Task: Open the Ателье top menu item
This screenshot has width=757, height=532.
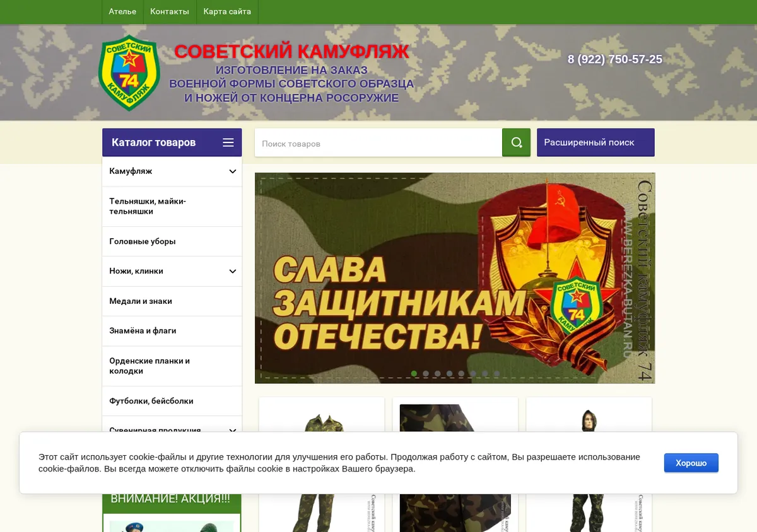Action: 122,12
